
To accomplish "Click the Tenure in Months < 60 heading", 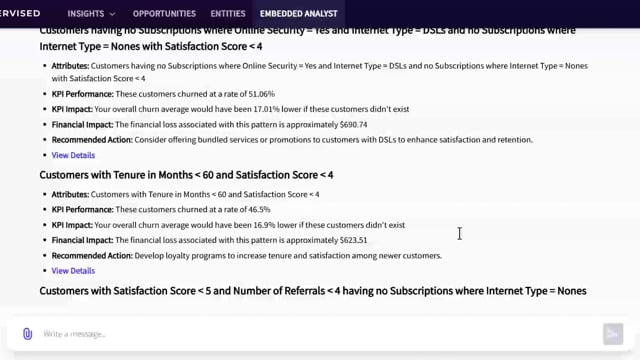I will (186, 175).
